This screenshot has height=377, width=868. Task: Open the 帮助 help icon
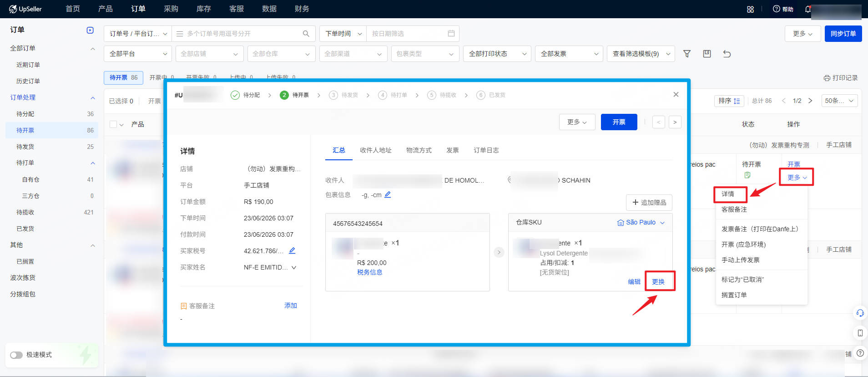click(783, 9)
